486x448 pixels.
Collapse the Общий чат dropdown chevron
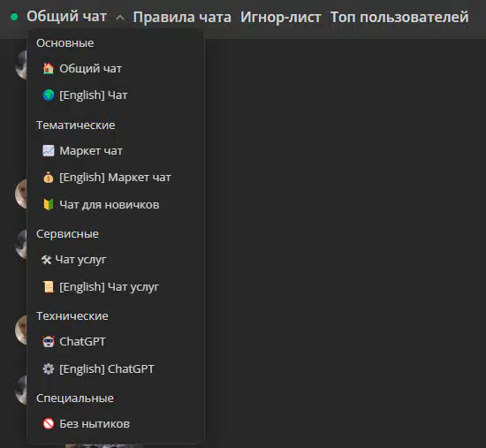(120, 18)
